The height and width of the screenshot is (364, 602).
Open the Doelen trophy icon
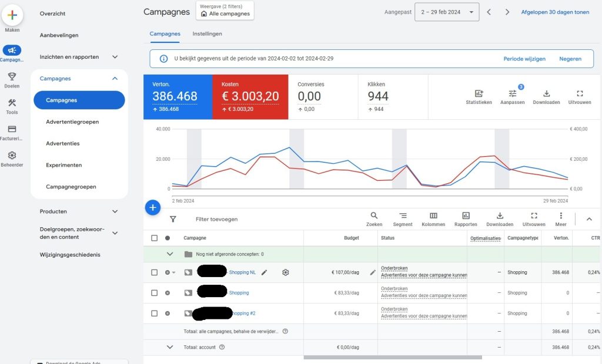tap(12, 76)
